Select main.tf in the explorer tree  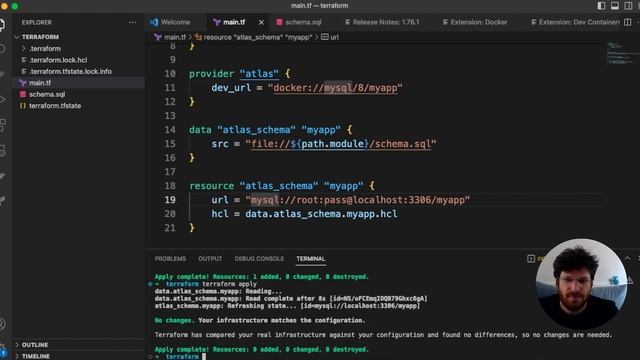(x=40, y=82)
